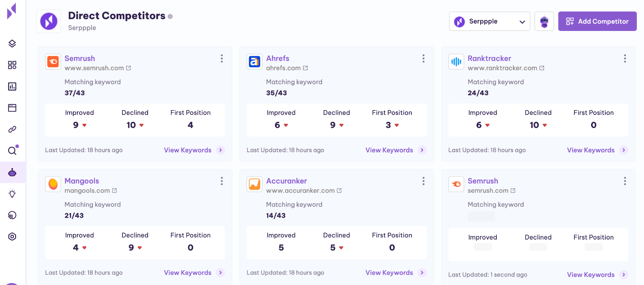Click the Mangools logo thumbnail
The height and width of the screenshot is (285, 644).
tap(53, 184)
